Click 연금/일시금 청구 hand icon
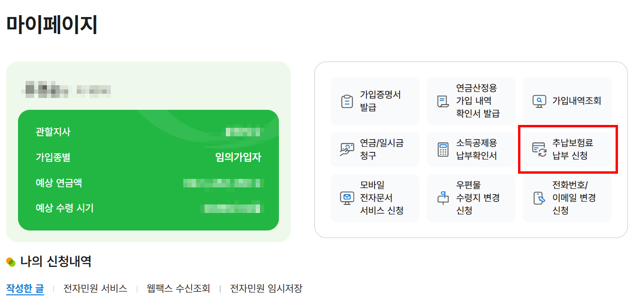The width and height of the screenshot is (644, 301). pos(375,149)
